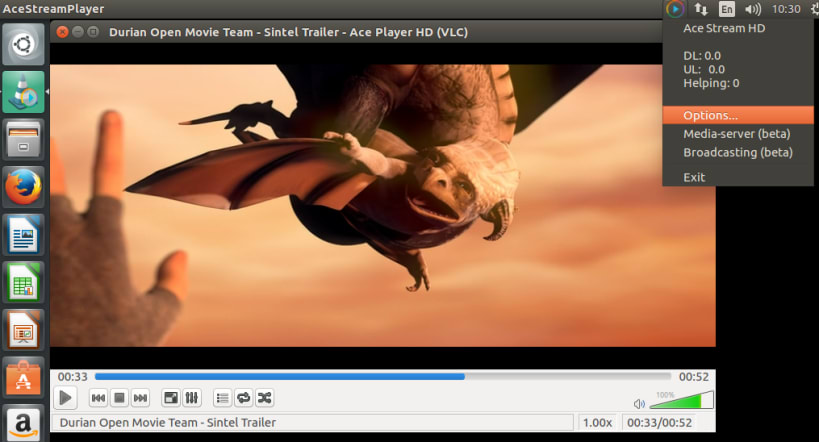Click the UL: 0.0 upload rate text

704,69
